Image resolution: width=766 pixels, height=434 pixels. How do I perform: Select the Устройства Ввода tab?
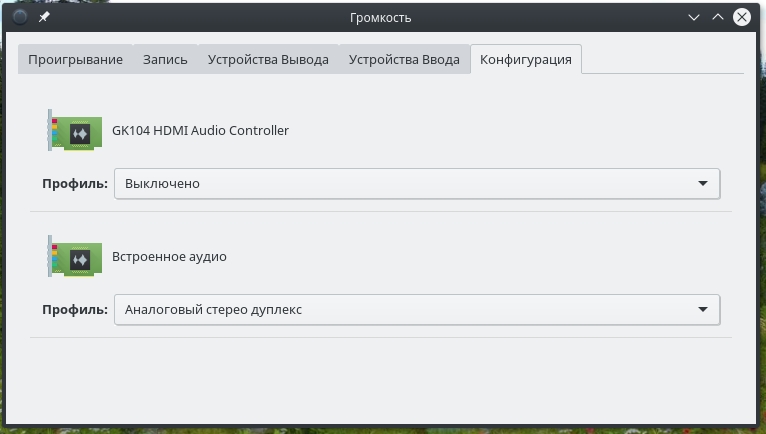click(x=404, y=60)
